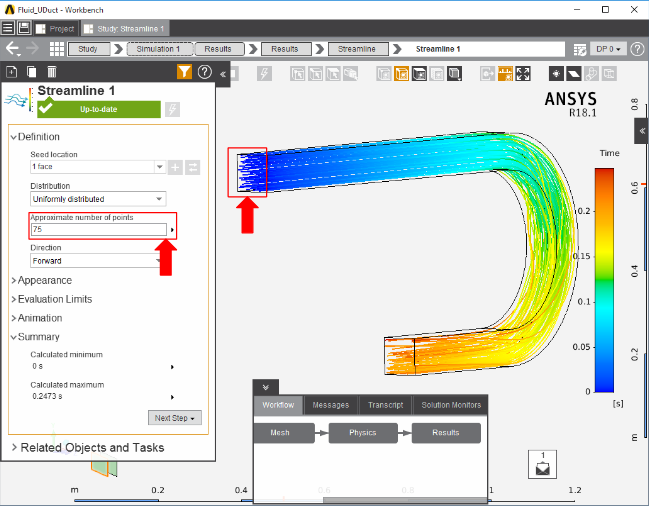This screenshot has height=506, width=649.
Task: Toggle the orange ruler and legend display
Action: (505, 74)
